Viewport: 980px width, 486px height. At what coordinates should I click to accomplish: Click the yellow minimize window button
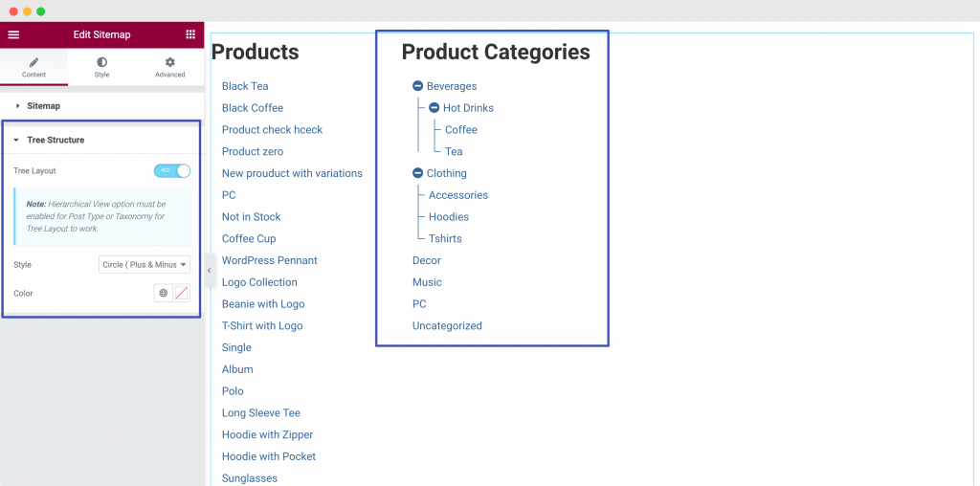click(x=27, y=11)
